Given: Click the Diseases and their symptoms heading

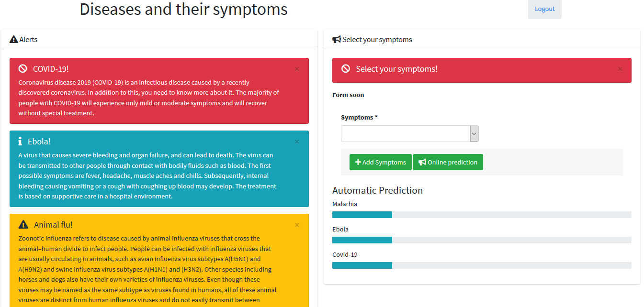Looking at the screenshot, I should (183, 9).
